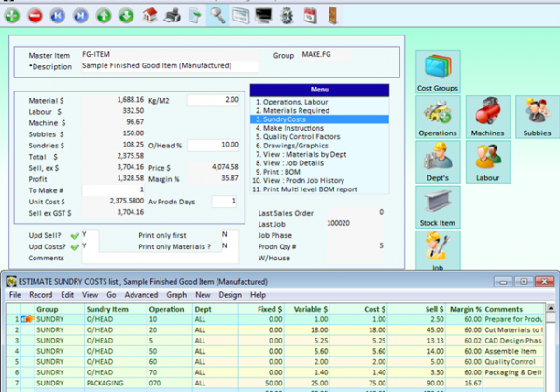Click the document export arrow icon

[x=195, y=16]
